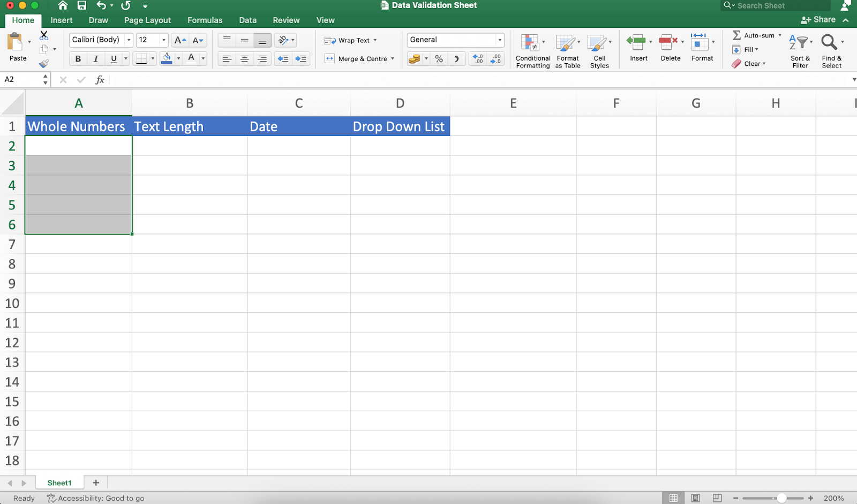Toggle bold formatting
This screenshot has width=857, height=504.
[78, 58]
